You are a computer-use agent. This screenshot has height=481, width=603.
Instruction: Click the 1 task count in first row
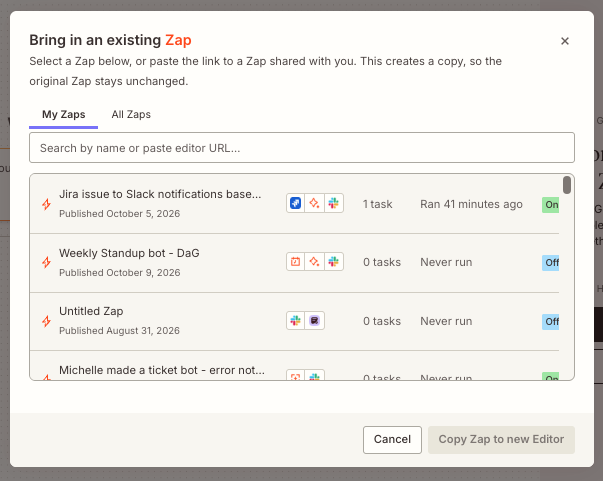[377, 204]
